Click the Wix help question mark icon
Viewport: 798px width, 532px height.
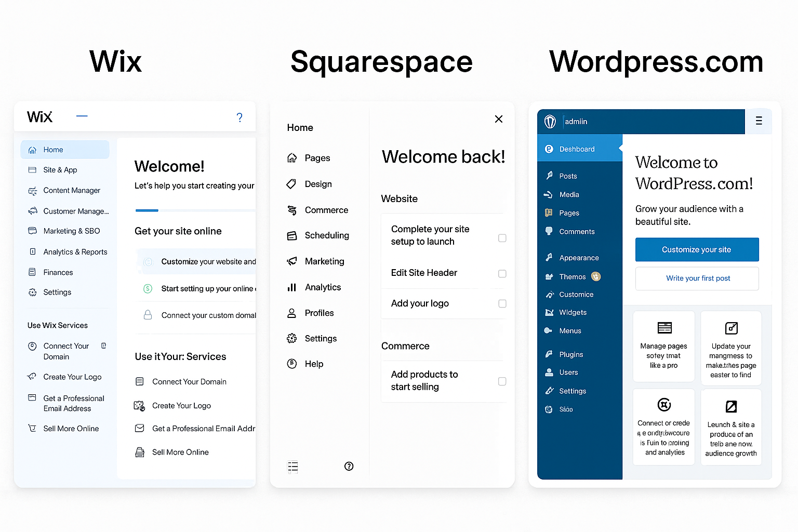[x=240, y=117]
